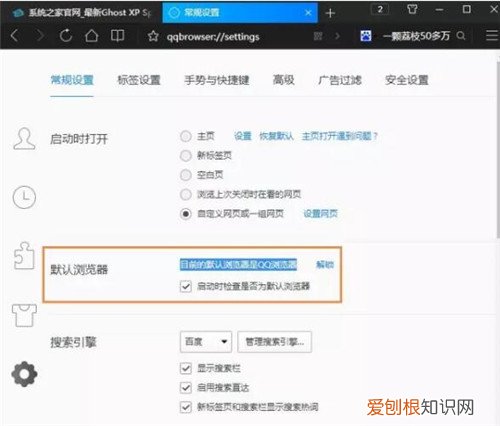Select 浏览上次关闭时在看的网页 radio button
This screenshot has height=426, width=500.
coord(186,194)
